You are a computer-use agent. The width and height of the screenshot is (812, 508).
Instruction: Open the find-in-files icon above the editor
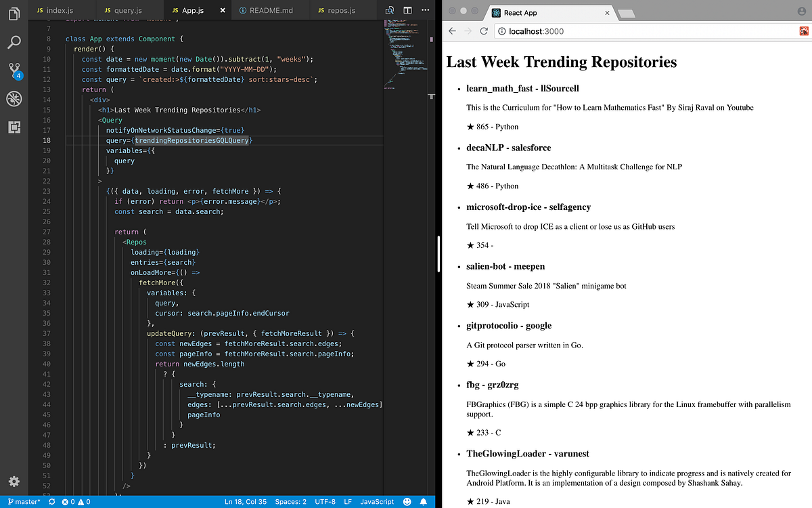pos(389,10)
